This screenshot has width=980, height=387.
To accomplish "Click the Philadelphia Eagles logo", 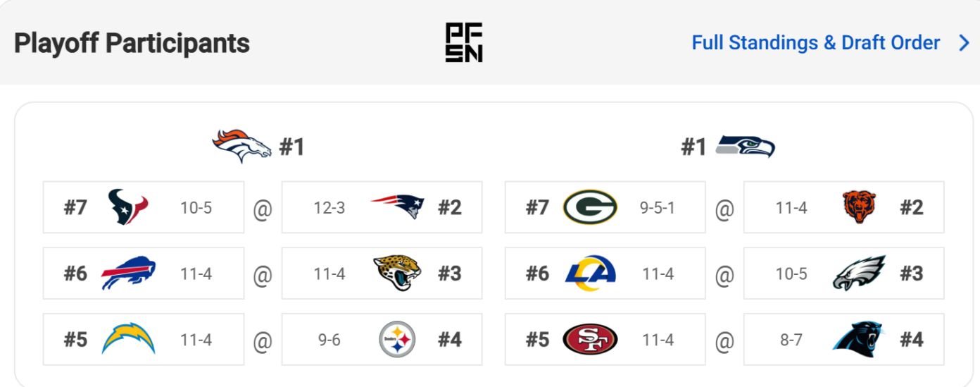I will pyautogui.click(x=859, y=274).
